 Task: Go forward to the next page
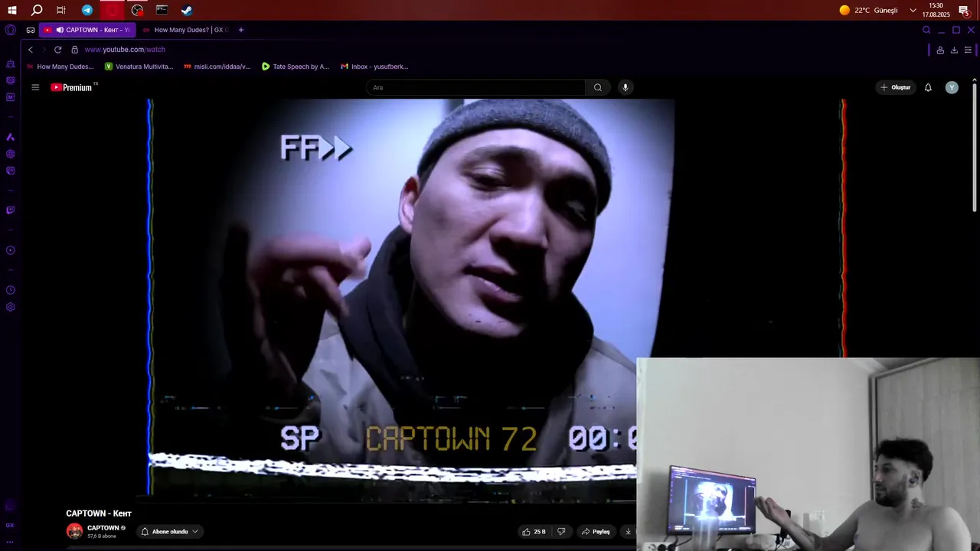pos(44,49)
